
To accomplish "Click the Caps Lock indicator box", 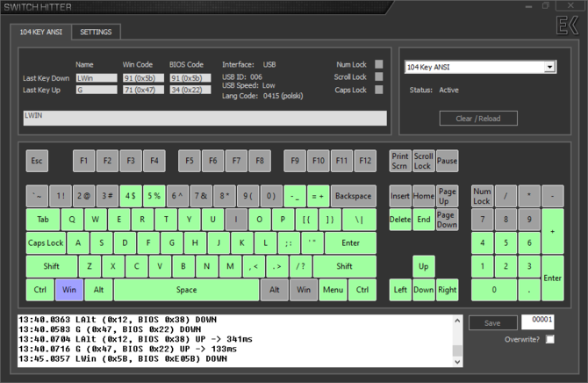I will coord(379,90).
